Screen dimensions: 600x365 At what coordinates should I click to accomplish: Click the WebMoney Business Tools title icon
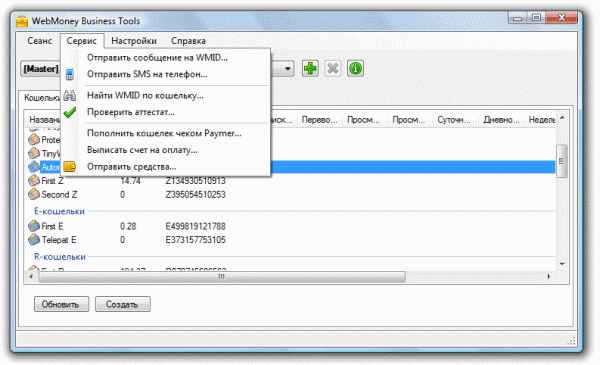click(22, 21)
